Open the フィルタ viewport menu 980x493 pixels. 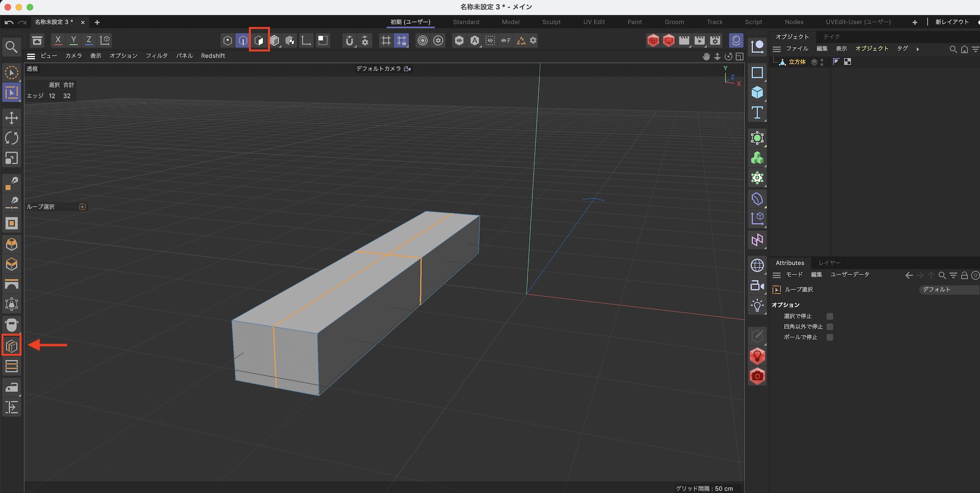(x=156, y=56)
